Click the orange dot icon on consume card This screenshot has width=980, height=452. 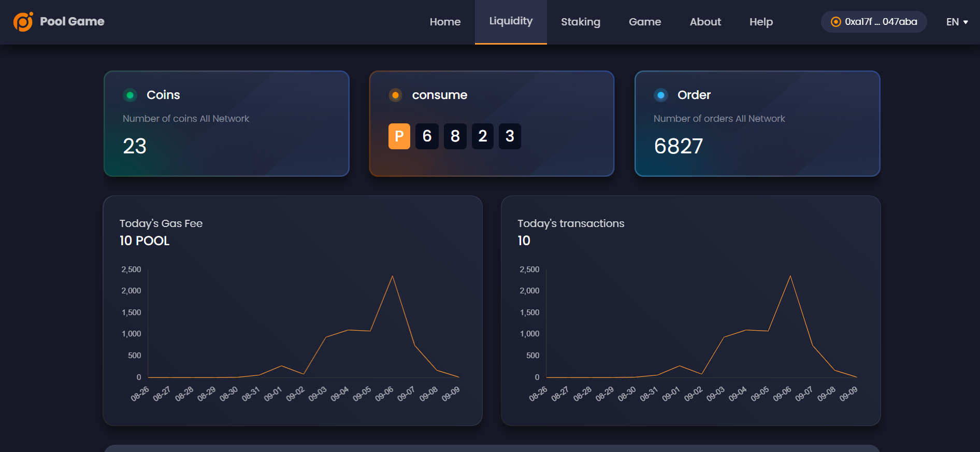point(395,95)
